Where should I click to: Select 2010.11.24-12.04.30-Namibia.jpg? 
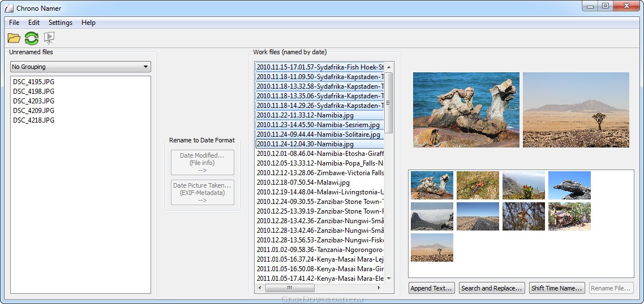(x=320, y=144)
